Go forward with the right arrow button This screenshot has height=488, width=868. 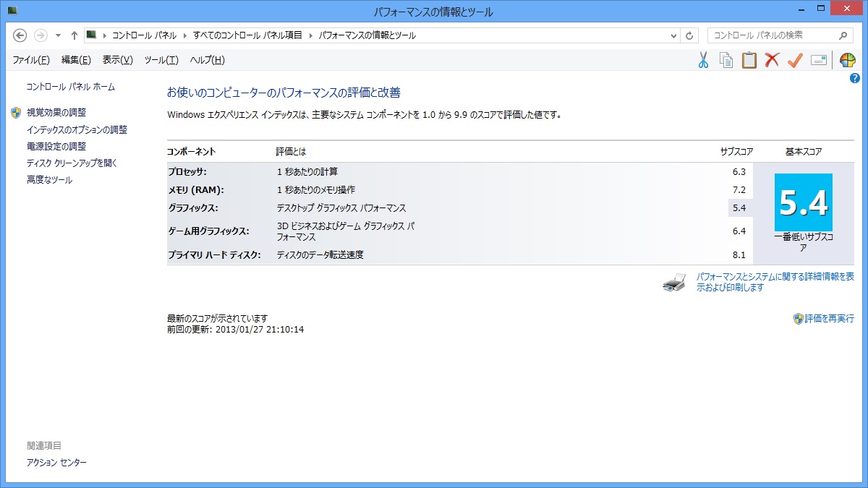tap(41, 35)
